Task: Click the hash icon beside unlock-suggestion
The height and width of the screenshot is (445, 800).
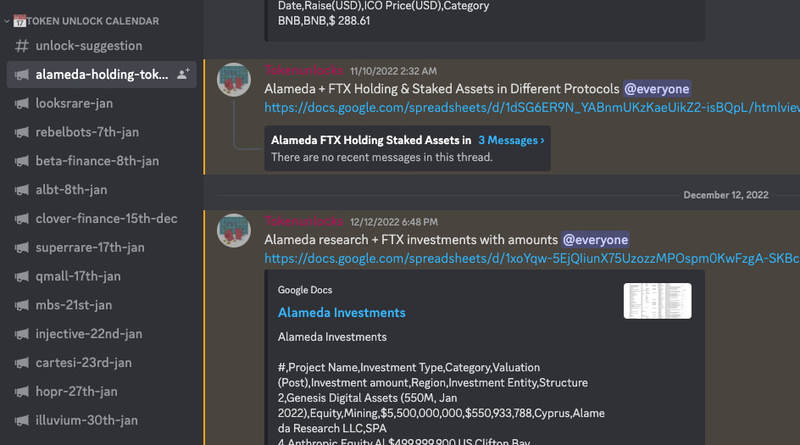Action: (x=21, y=46)
